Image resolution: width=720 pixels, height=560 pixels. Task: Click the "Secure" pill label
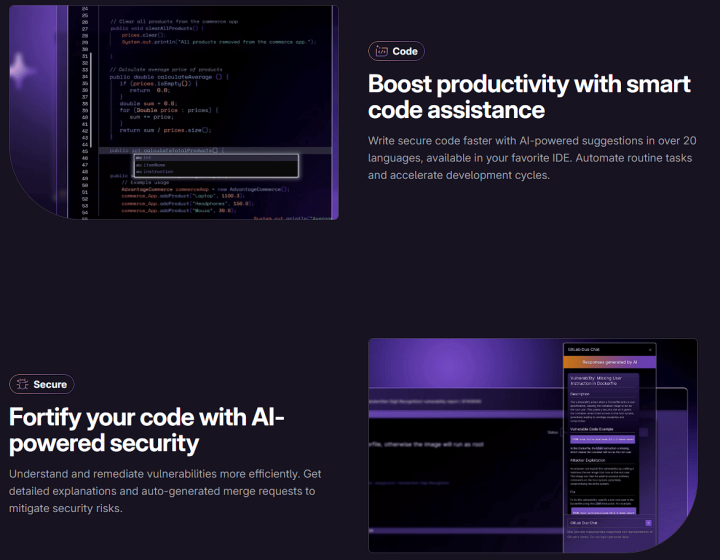50,384
